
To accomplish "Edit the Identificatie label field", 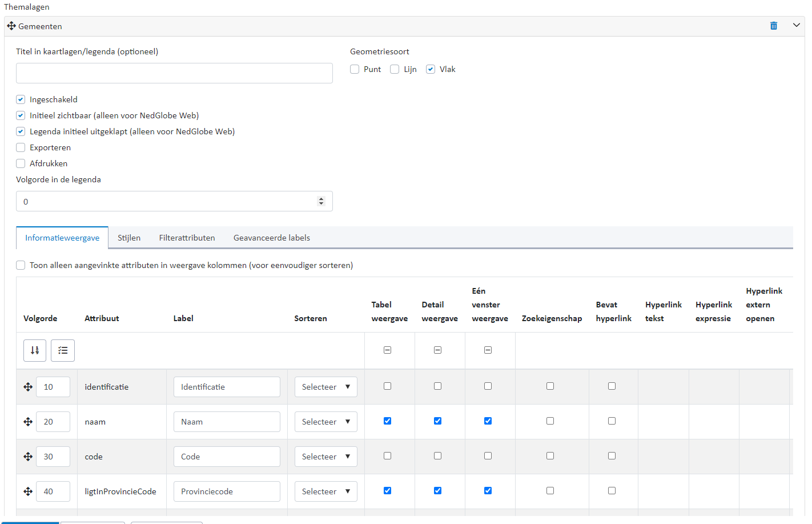I will point(227,387).
